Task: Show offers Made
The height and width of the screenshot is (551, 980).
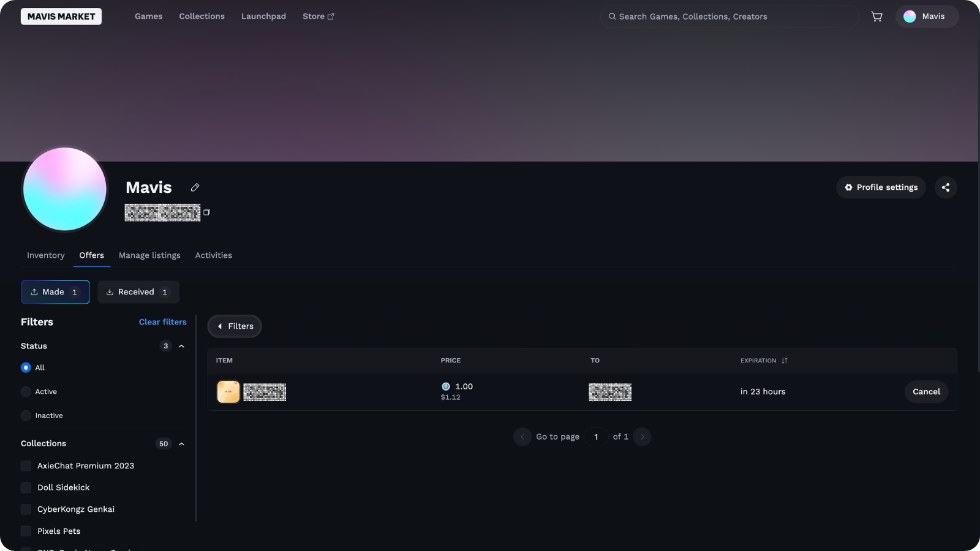Action: [x=56, y=292]
